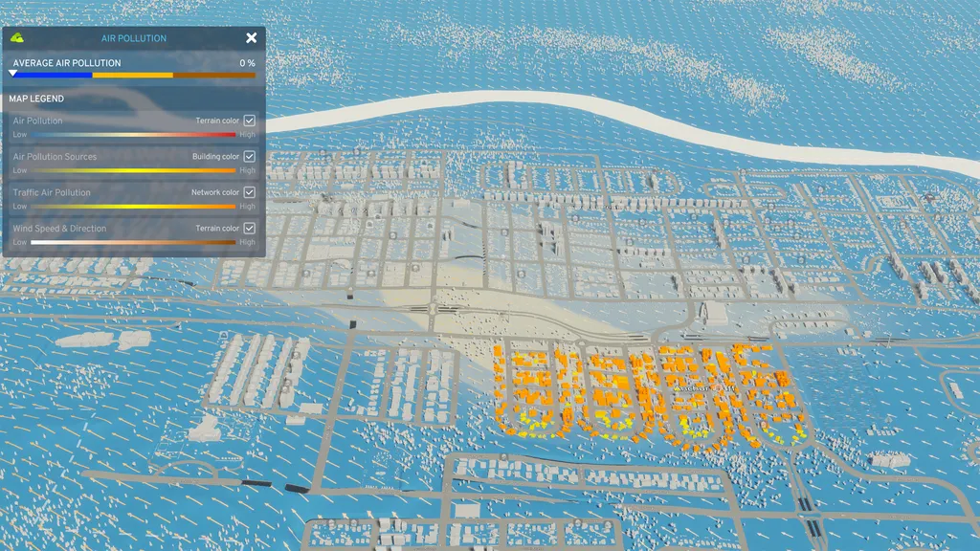Click the Air Pollution low-to-high gradient bar

(134, 134)
